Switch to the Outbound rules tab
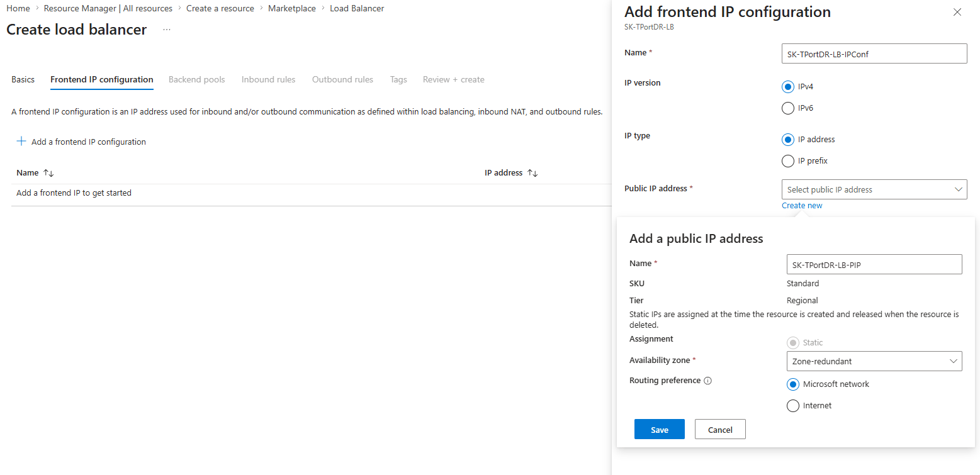 [x=343, y=80]
